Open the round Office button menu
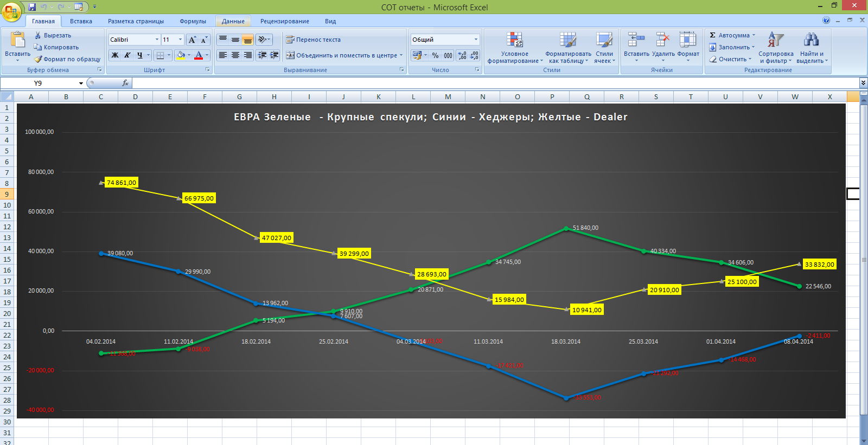The height and width of the screenshot is (445, 868). (x=11, y=11)
